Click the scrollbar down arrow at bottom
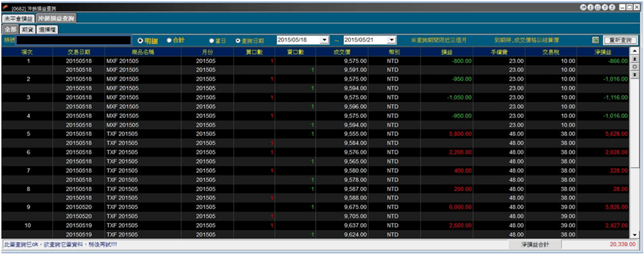Screen dimensions: 644x254 [x=635, y=235]
